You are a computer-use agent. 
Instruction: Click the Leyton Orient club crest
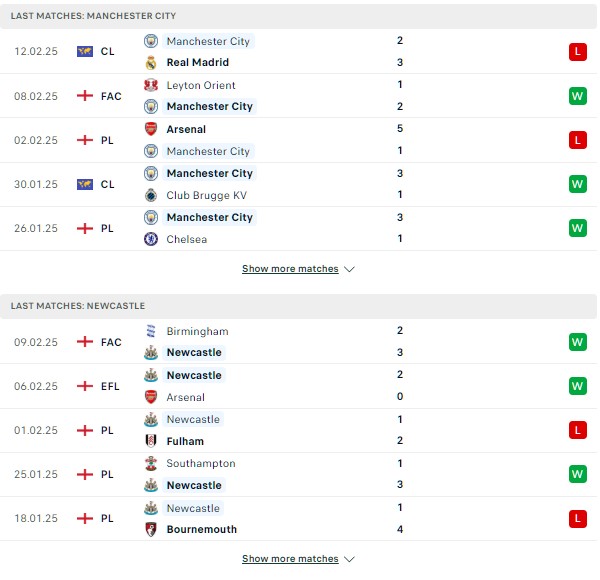point(151,85)
